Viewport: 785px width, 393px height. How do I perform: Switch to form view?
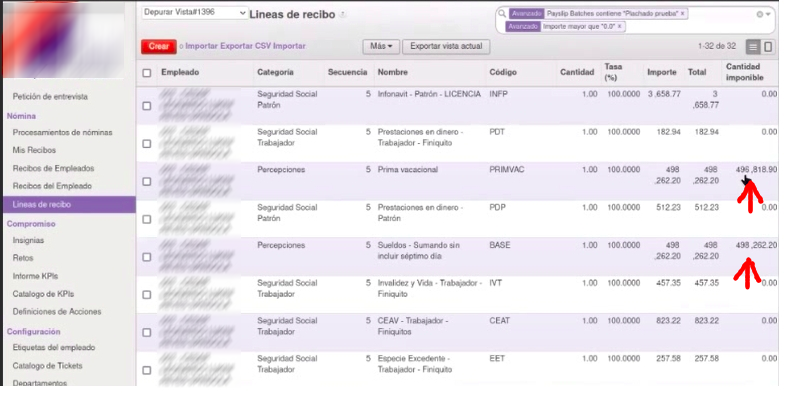(768, 47)
